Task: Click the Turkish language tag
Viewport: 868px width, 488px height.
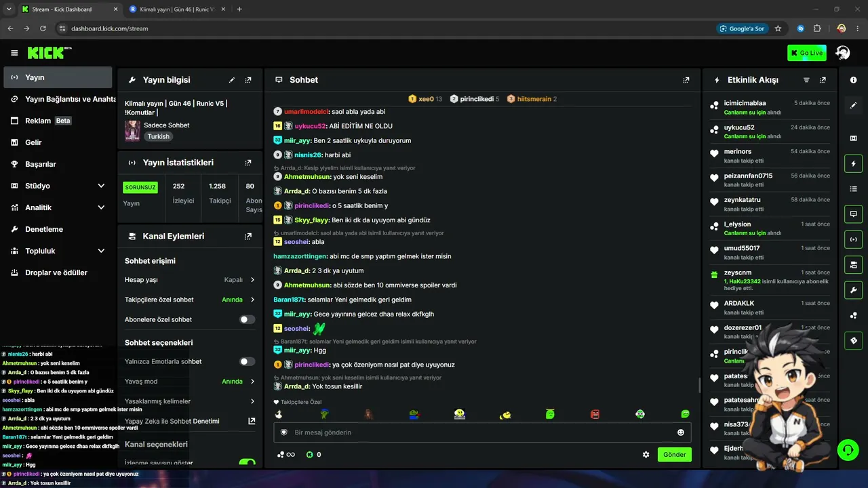Action: [x=159, y=136]
